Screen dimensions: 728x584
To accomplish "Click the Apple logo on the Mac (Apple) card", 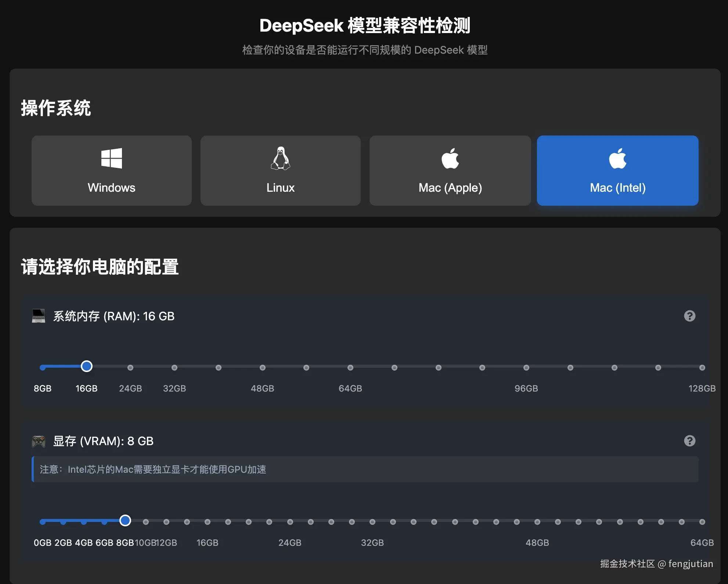I will pos(450,158).
